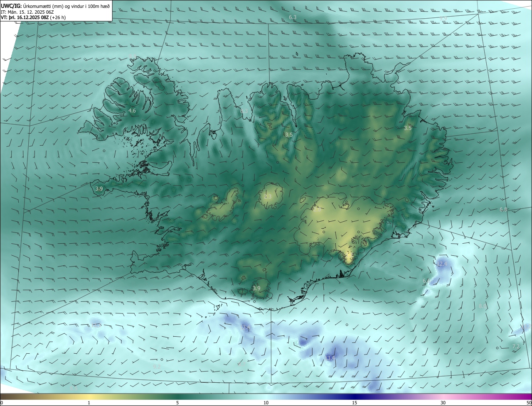Screen dimensions: 532x406
Task: Click the color scale tick label '30'
Action: [x=443, y=403]
